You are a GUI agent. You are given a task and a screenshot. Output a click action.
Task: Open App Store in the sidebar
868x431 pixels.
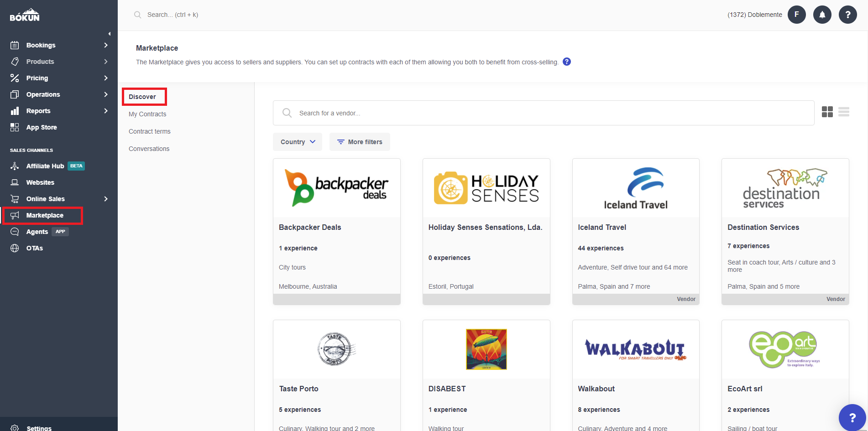coord(42,127)
